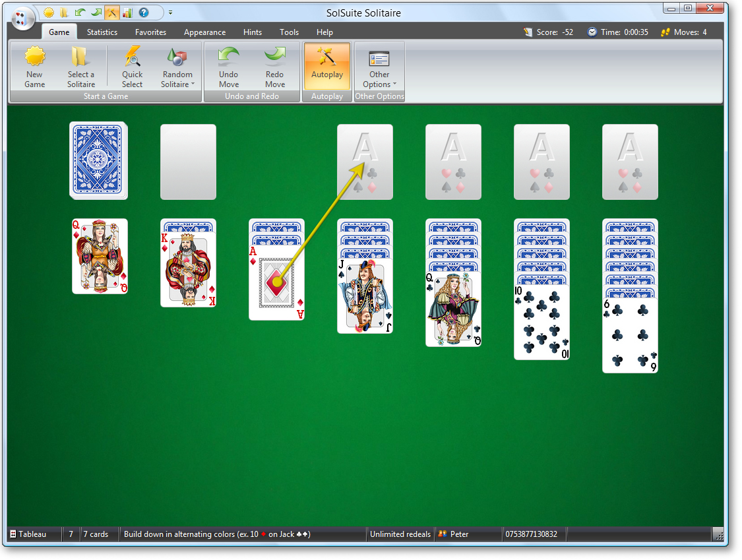
Task: Click the help question mark icon
Action: pyautogui.click(x=143, y=13)
